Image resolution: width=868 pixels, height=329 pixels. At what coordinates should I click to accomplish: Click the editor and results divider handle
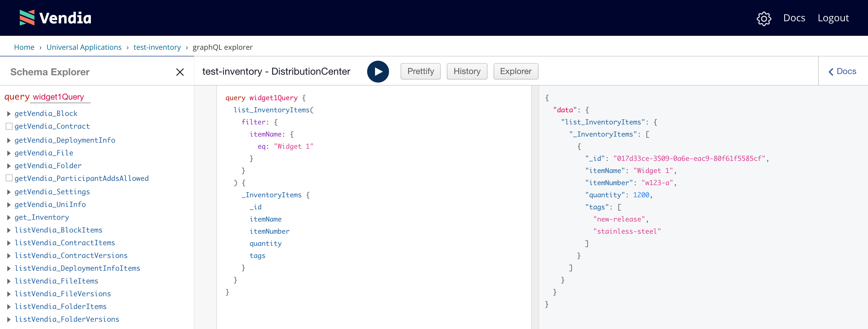[535, 207]
